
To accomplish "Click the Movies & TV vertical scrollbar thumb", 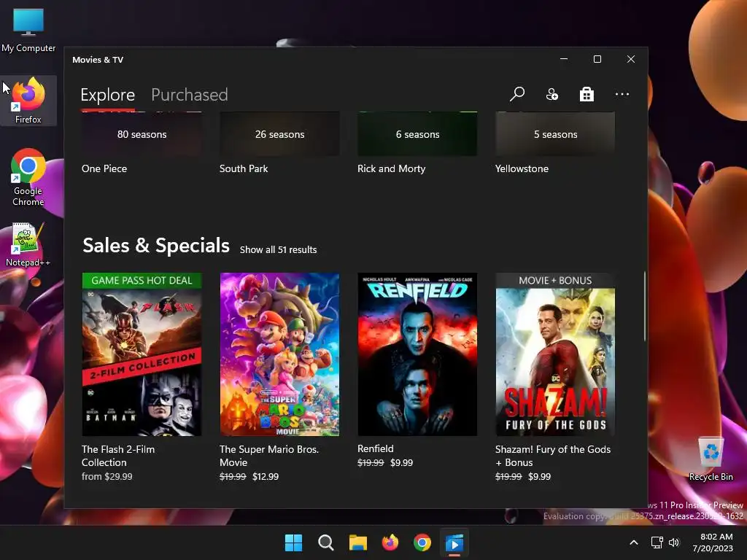I will pyautogui.click(x=645, y=306).
